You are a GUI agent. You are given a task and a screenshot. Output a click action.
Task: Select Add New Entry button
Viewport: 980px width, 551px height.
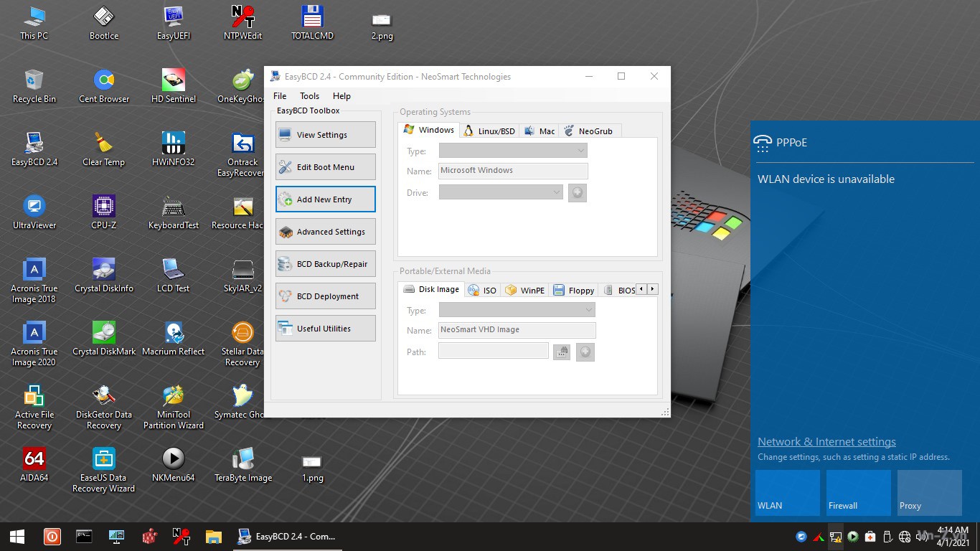point(325,199)
